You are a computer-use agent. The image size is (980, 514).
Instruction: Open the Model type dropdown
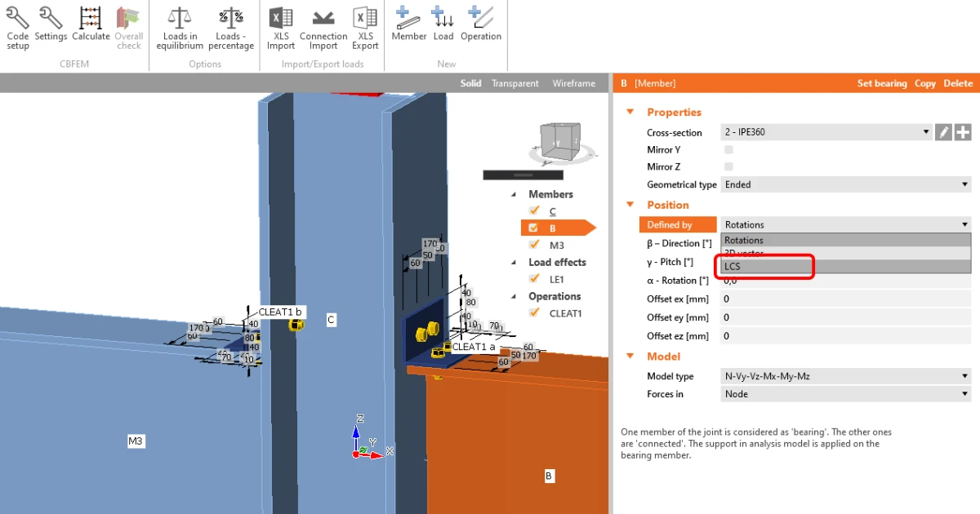click(845, 376)
